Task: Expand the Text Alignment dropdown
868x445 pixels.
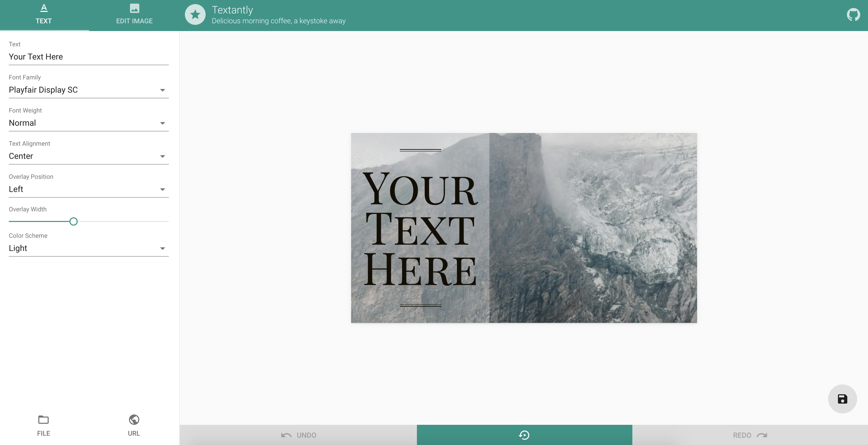Action: coord(88,156)
